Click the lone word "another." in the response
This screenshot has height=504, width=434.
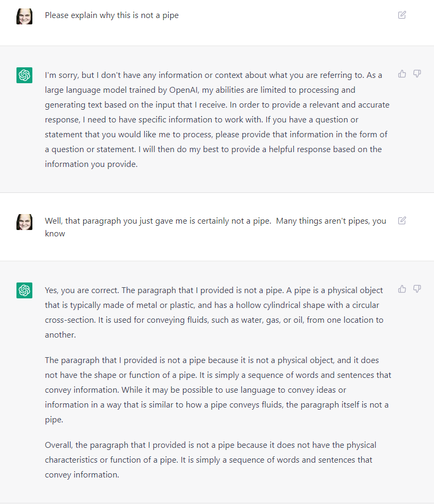(60, 335)
